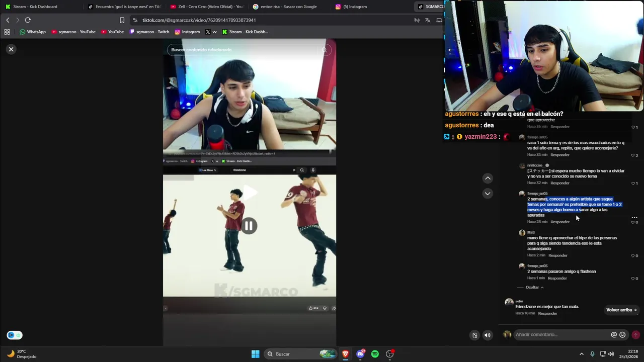This screenshot has height=362, width=644.
Task: Close the TikTok video viewer with the X
Action: 11,49
